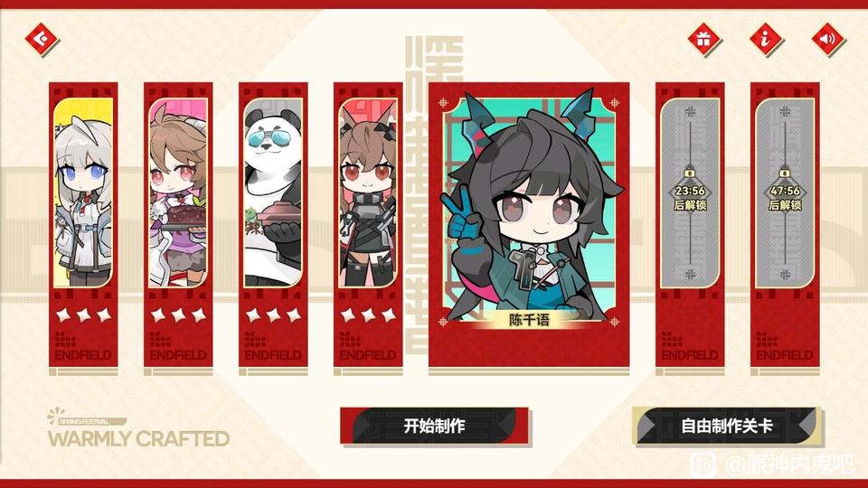The height and width of the screenshot is (488, 868).
Task: Click the Warmly Crafted Spring Festival logo
Action: (138, 428)
